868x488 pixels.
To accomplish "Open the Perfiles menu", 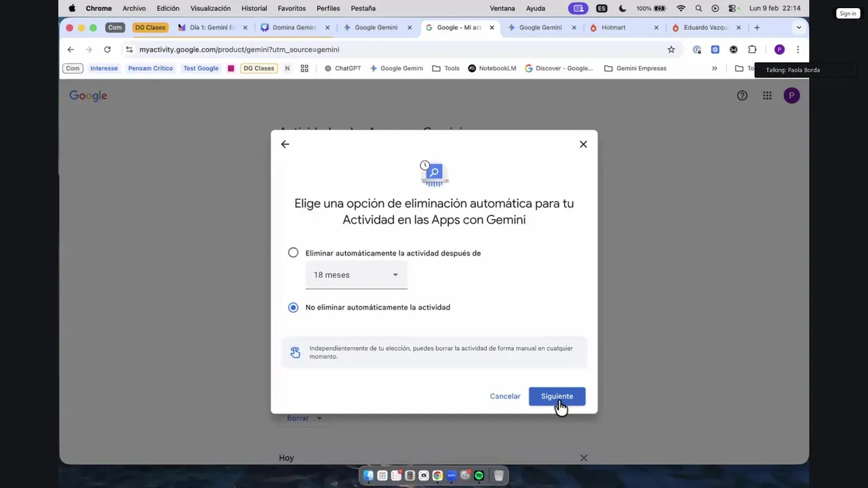I will pyautogui.click(x=328, y=8).
